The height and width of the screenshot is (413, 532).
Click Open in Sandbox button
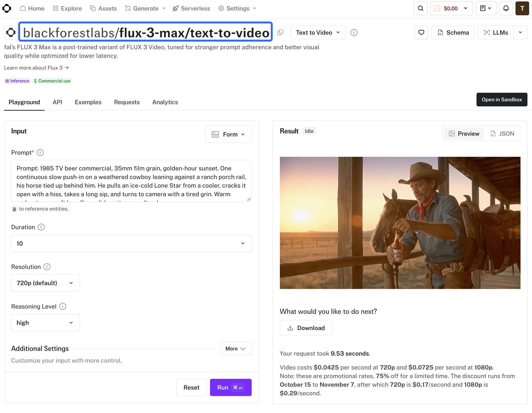[502, 99]
